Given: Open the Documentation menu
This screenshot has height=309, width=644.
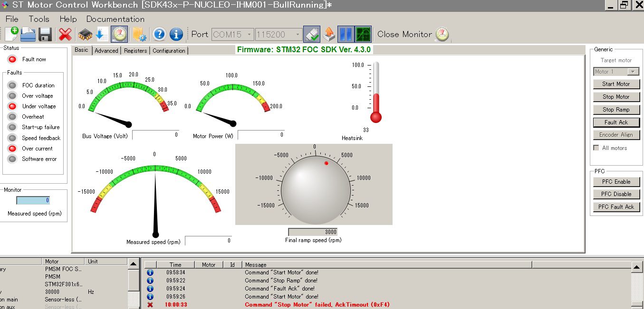Looking at the screenshot, I should [x=115, y=19].
